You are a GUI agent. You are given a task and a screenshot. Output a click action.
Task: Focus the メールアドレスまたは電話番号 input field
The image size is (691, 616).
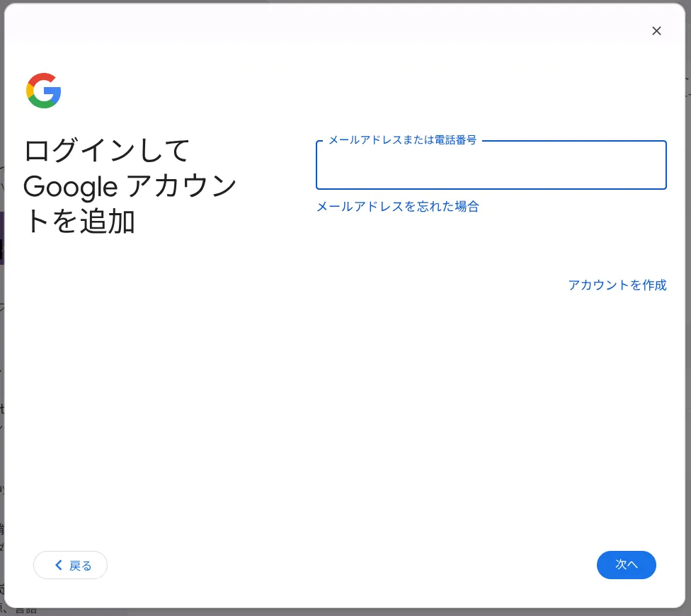[x=491, y=165]
